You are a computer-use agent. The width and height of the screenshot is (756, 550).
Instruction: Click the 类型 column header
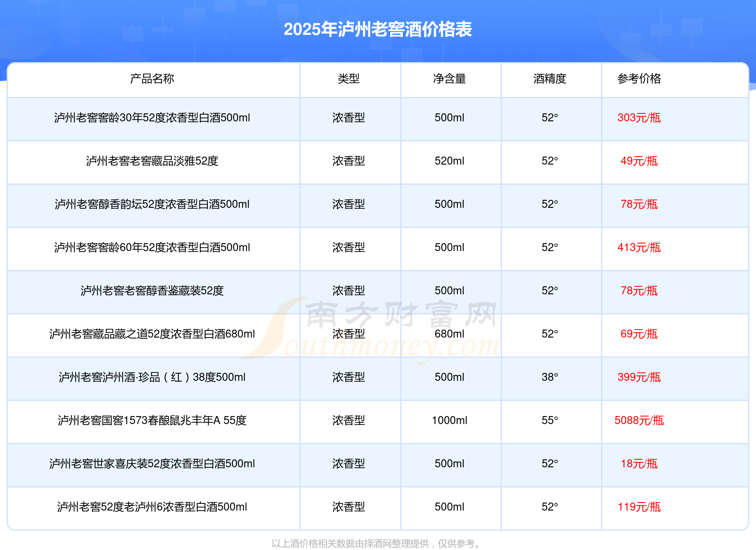(x=349, y=79)
